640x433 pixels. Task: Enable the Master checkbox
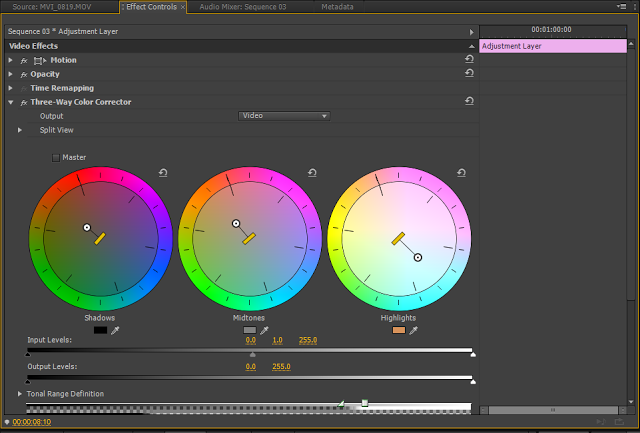click(x=56, y=158)
